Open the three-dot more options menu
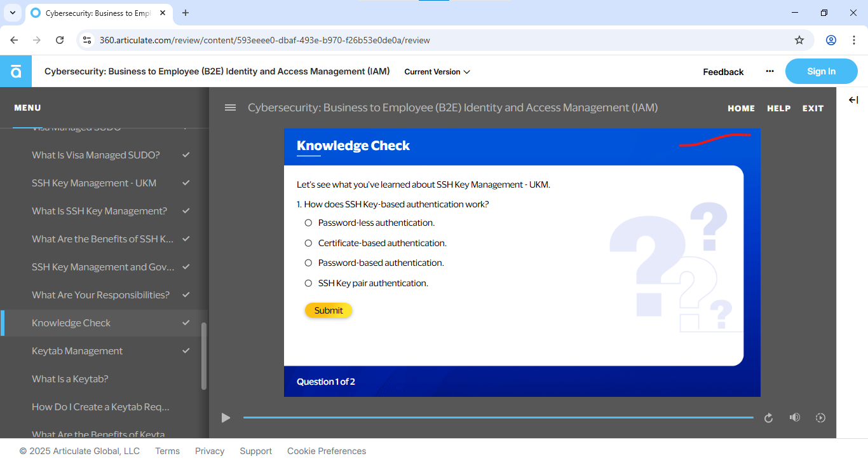The width and height of the screenshot is (868, 463). click(770, 71)
